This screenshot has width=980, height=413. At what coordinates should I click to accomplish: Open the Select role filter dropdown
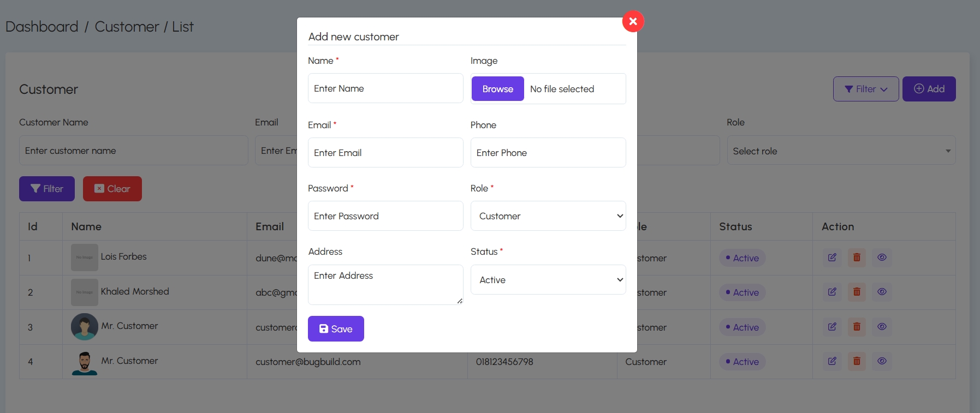pos(841,151)
